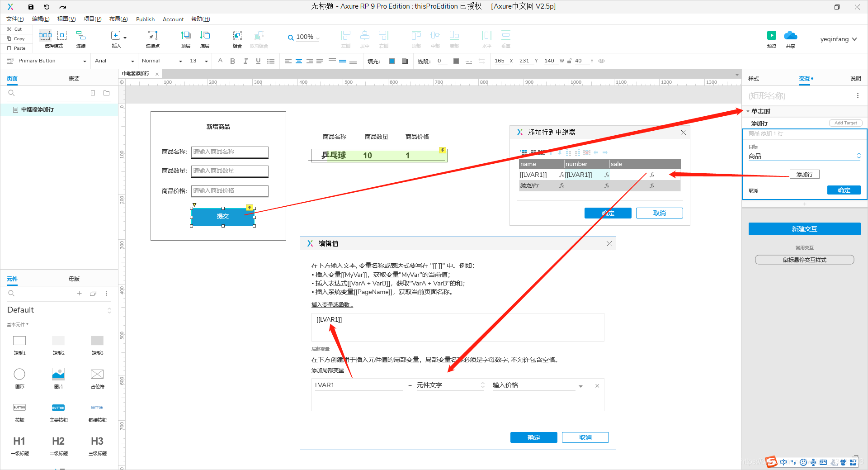Click the 插入变量或函数 link

point(332,305)
